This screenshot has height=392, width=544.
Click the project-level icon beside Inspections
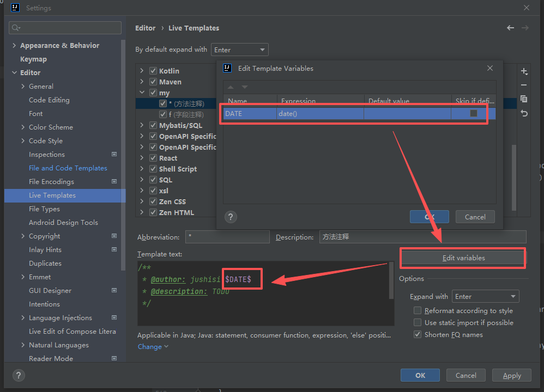click(114, 154)
